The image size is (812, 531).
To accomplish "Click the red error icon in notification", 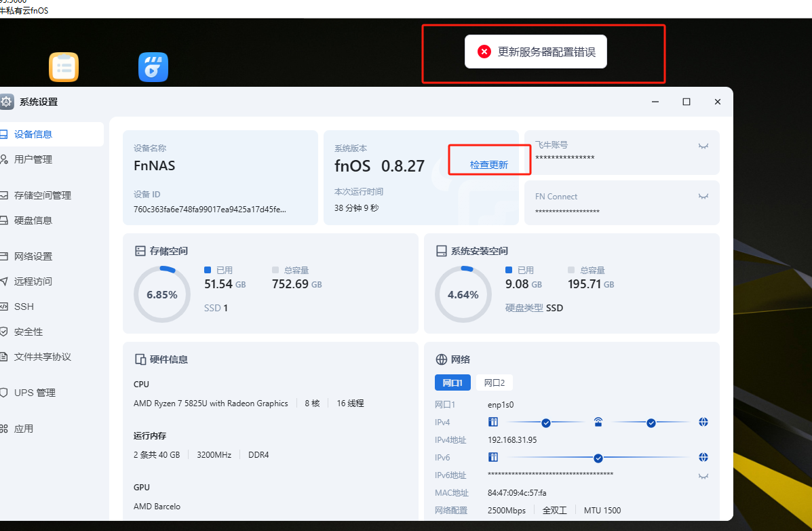I will pos(484,52).
